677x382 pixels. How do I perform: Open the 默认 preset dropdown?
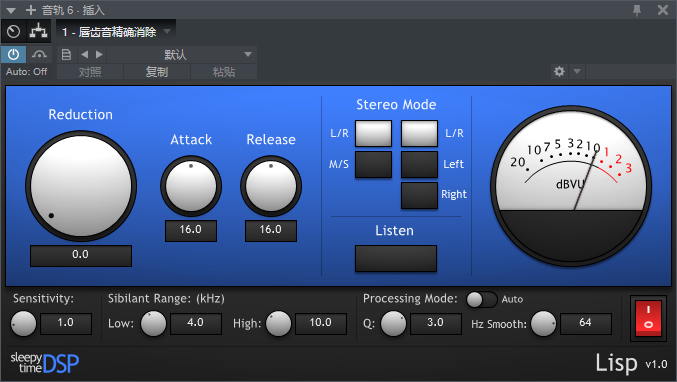click(181, 55)
